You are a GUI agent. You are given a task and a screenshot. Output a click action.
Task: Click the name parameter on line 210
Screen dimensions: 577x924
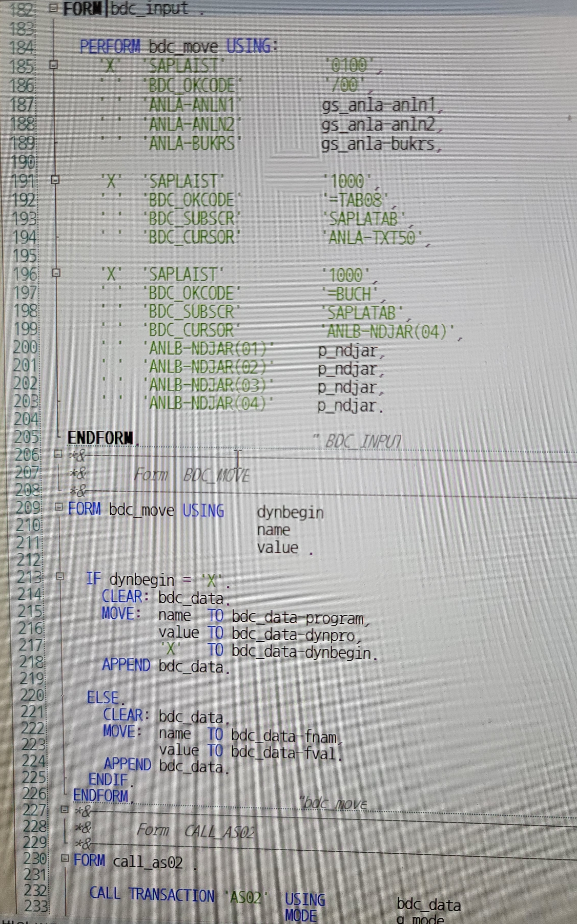tap(273, 530)
